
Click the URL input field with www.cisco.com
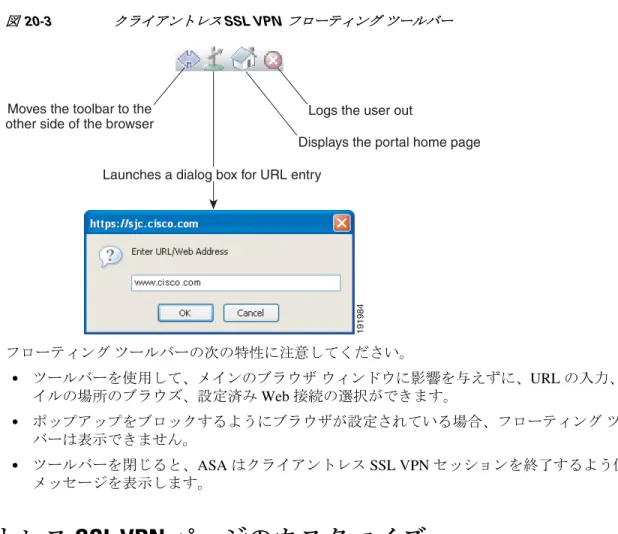click(x=236, y=283)
